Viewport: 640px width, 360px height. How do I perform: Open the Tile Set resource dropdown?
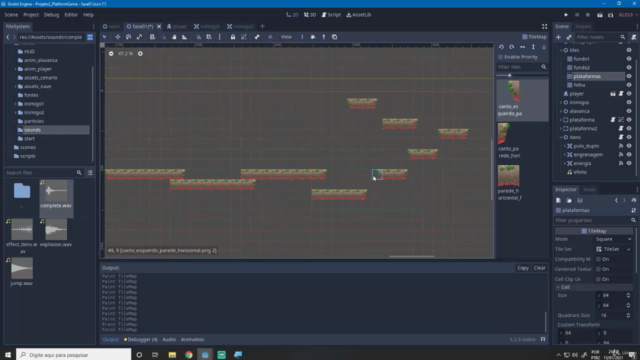point(629,249)
